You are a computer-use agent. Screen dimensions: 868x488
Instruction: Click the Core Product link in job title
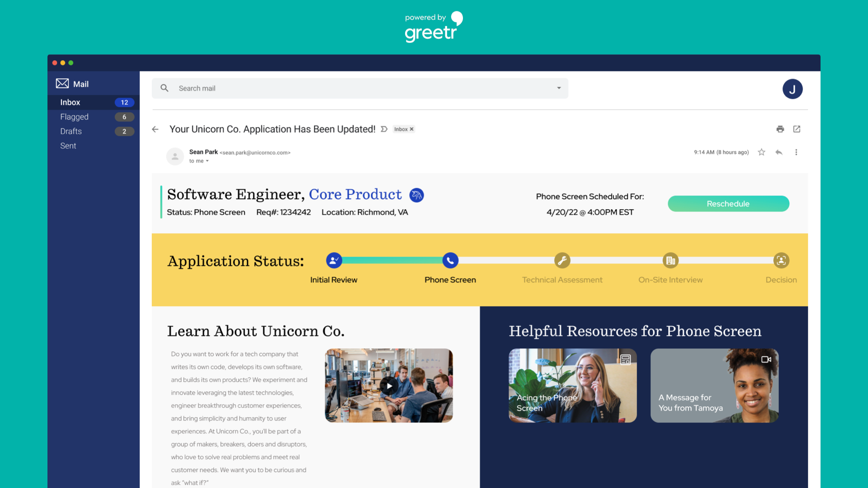(x=355, y=194)
